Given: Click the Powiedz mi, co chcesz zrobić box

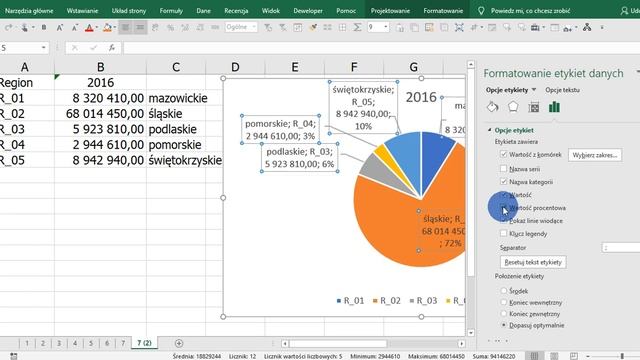Looking at the screenshot, I should click(x=530, y=11).
